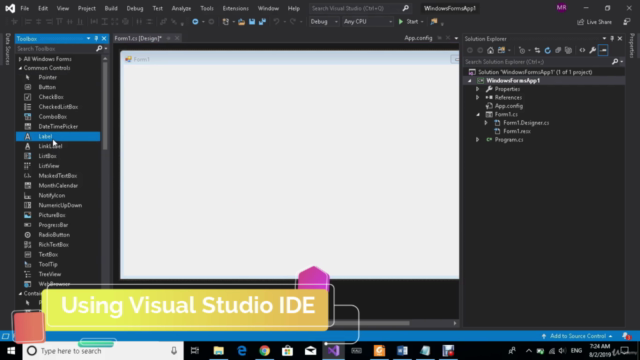The height and width of the screenshot is (360, 640).
Task: Expand All Windows Forms group
Action: pos(20,59)
